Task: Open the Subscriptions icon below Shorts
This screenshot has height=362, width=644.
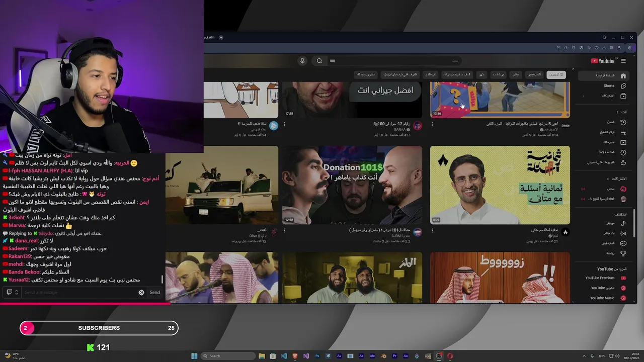Action: pyautogui.click(x=623, y=96)
